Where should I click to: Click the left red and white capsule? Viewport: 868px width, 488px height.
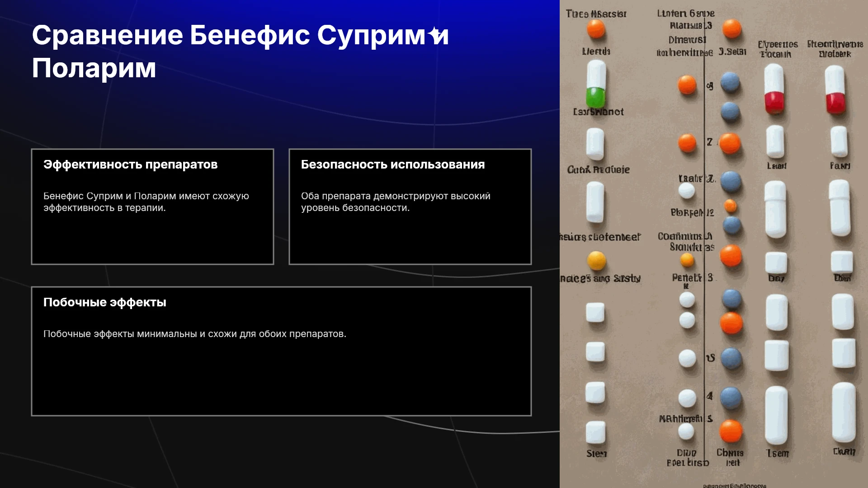[x=774, y=89]
